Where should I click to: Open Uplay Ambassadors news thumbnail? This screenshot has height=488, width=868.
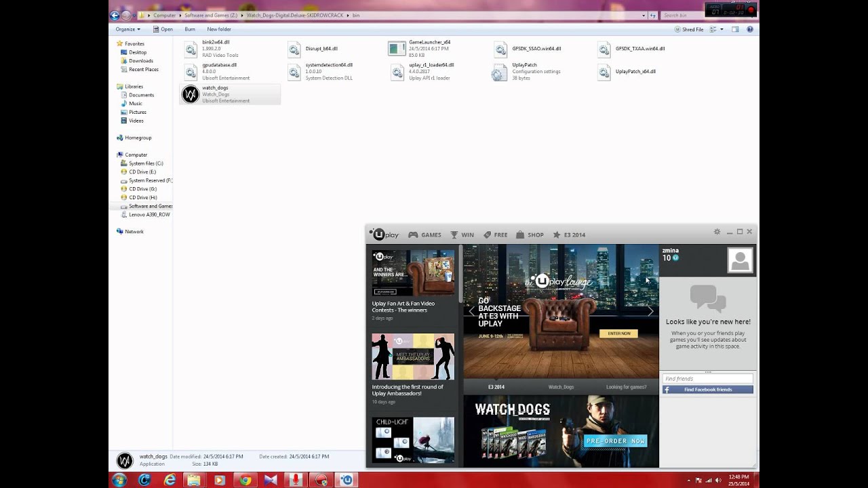pos(413,357)
